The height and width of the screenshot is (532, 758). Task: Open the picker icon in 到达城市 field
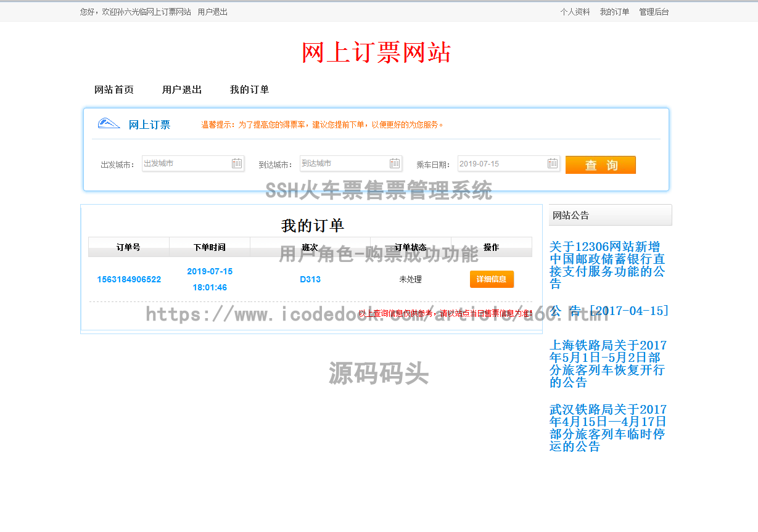(x=395, y=163)
